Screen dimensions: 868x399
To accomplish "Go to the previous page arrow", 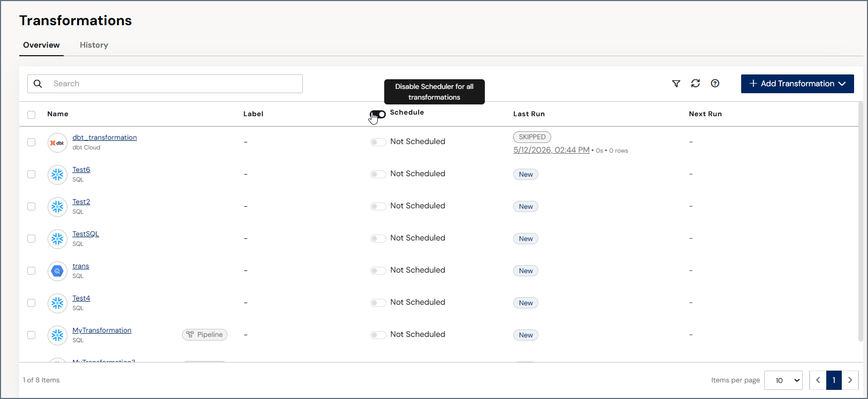I will pos(818,380).
